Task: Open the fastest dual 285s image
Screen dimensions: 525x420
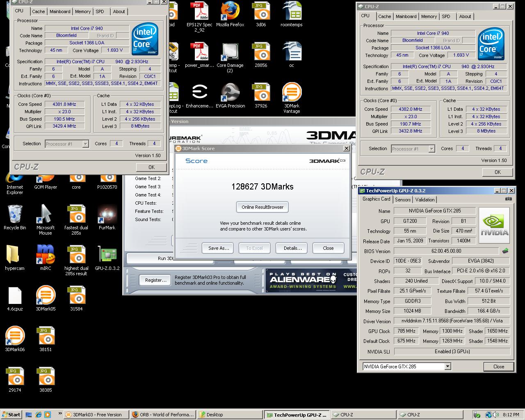Action: (76, 220)
